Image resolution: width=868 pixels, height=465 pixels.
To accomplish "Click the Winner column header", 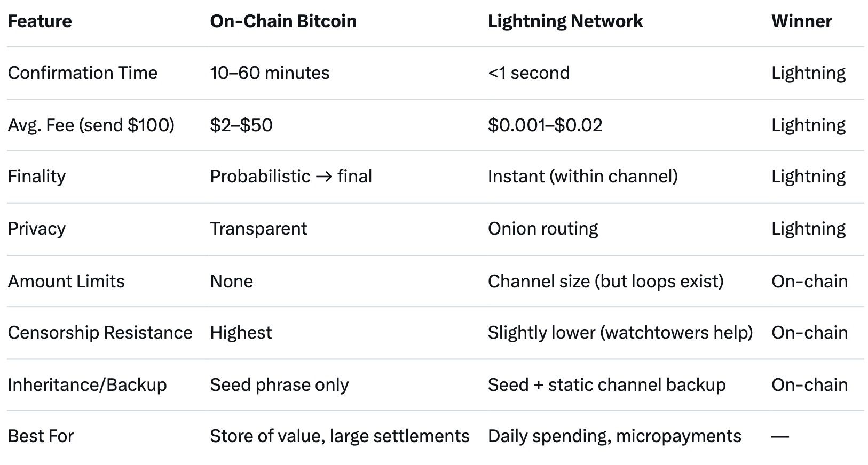I will [x=801, y=21].
